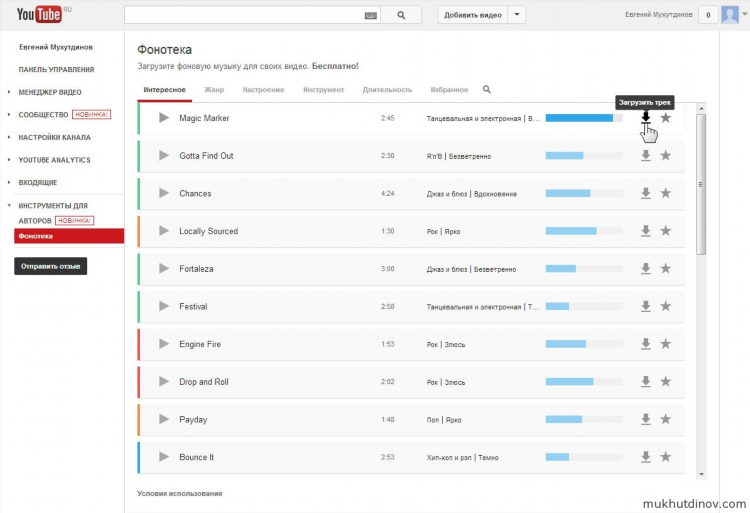The width and height of the screenshot is (750, 513).
Task: Download the Magic Marker track
Action: coord(646,118)
